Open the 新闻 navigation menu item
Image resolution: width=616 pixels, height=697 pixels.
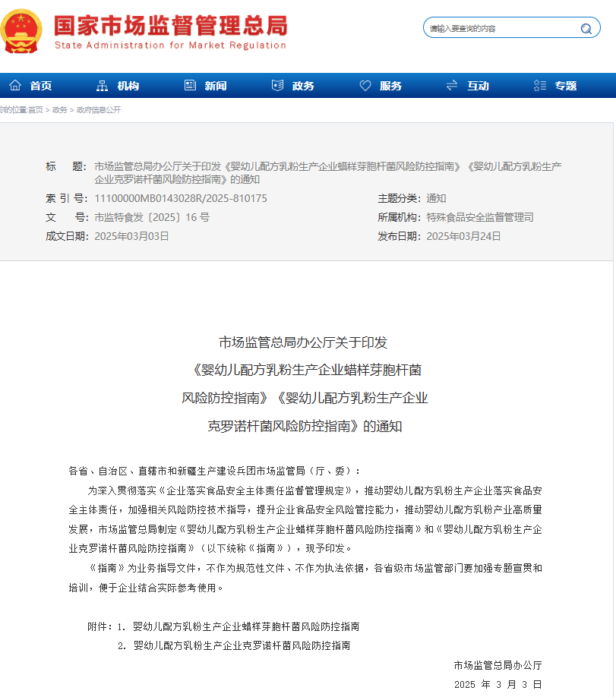coord(216,86)
